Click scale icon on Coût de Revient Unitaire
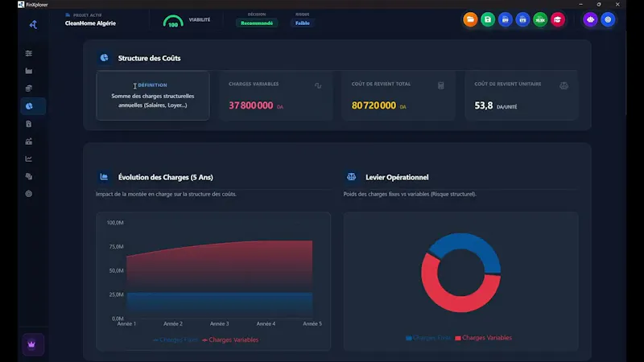Viewport: 644px width, 362px height. tap(563, 86)
